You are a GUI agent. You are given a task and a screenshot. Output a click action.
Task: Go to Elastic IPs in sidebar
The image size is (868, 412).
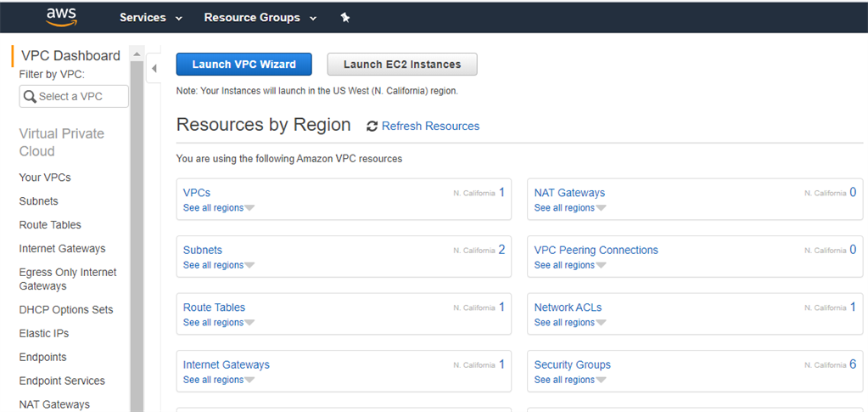pyautogui.click(x=44, y=334)
